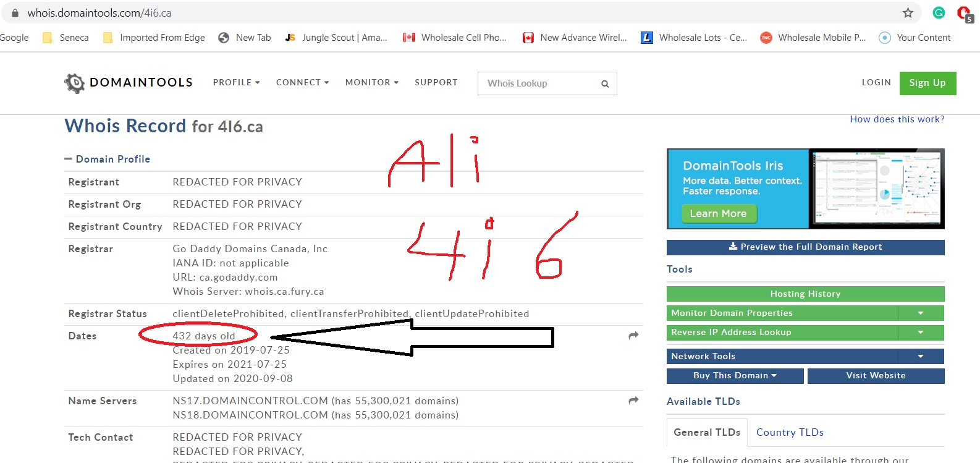980x463 pixels.
Task: Click Reverse IP Address Lookup button
Action: tap(782, 332)
